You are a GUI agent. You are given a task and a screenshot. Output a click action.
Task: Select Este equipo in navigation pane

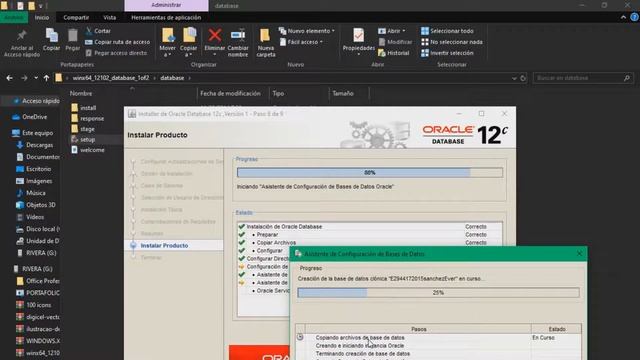(33, 133)
